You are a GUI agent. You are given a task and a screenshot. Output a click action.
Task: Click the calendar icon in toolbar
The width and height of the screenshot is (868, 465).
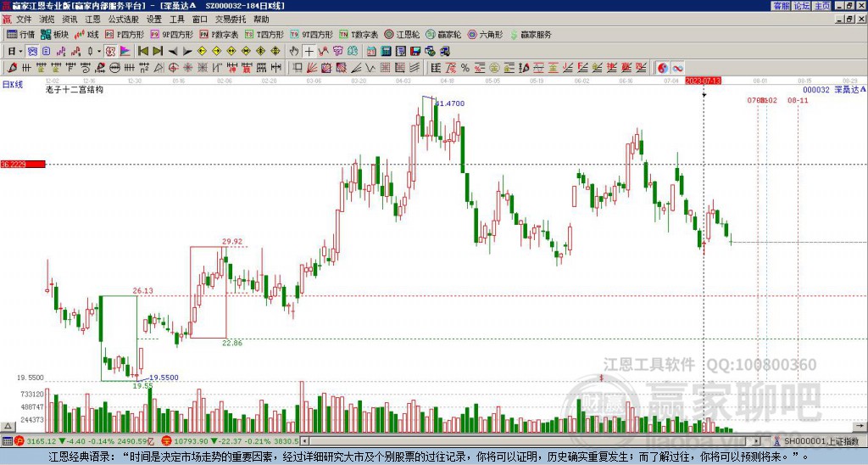(x=371, y=52)
